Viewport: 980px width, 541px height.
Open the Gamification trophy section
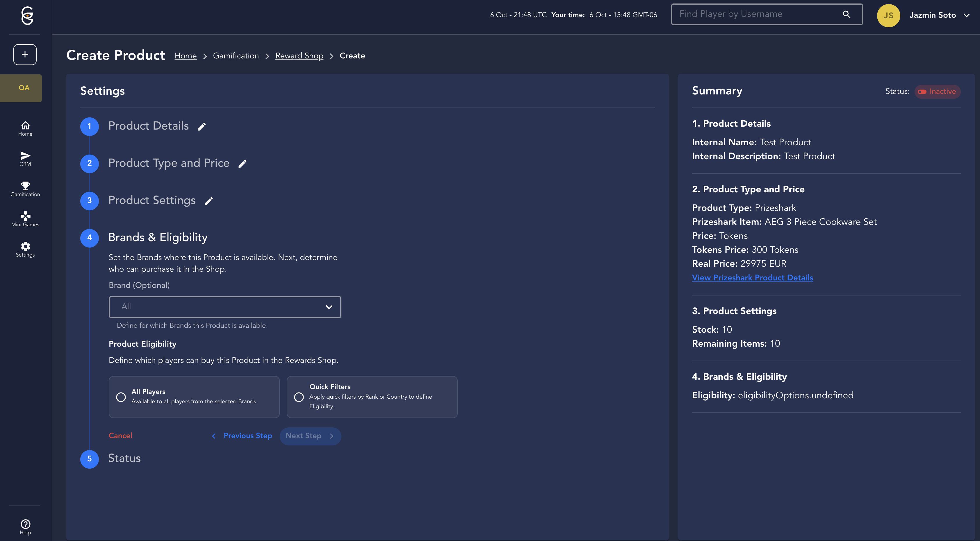[25, 189]
